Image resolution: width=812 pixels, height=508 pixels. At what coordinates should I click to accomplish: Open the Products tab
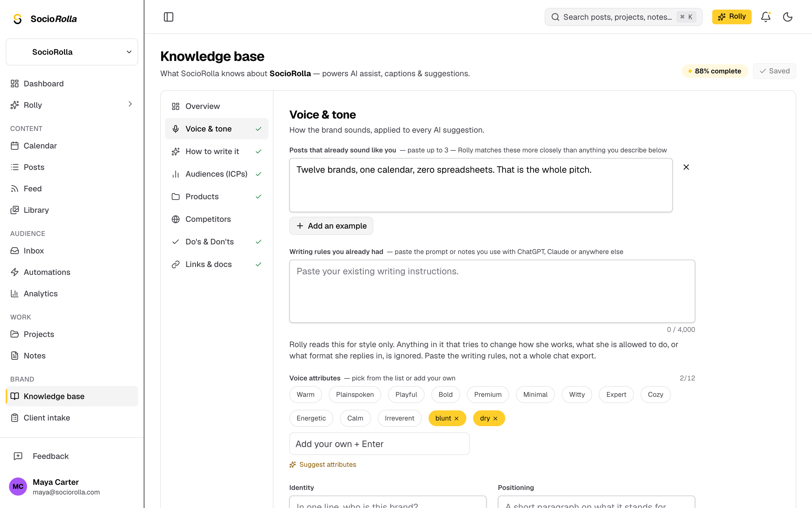217,196
